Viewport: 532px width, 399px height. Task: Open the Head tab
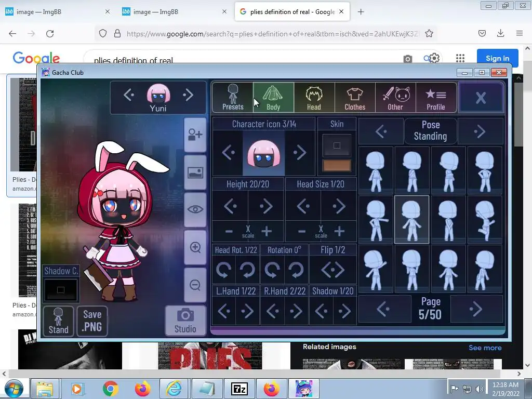[314, 97]
